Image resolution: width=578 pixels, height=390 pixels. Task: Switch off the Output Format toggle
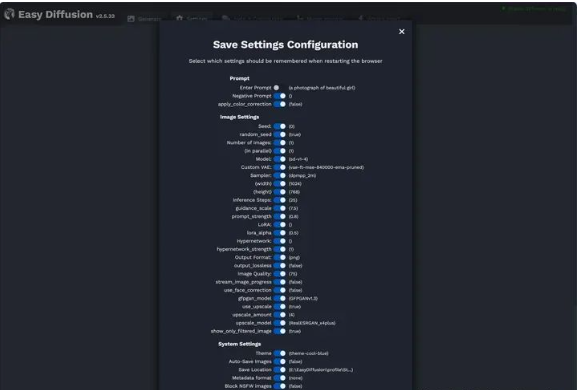[279, 257]
